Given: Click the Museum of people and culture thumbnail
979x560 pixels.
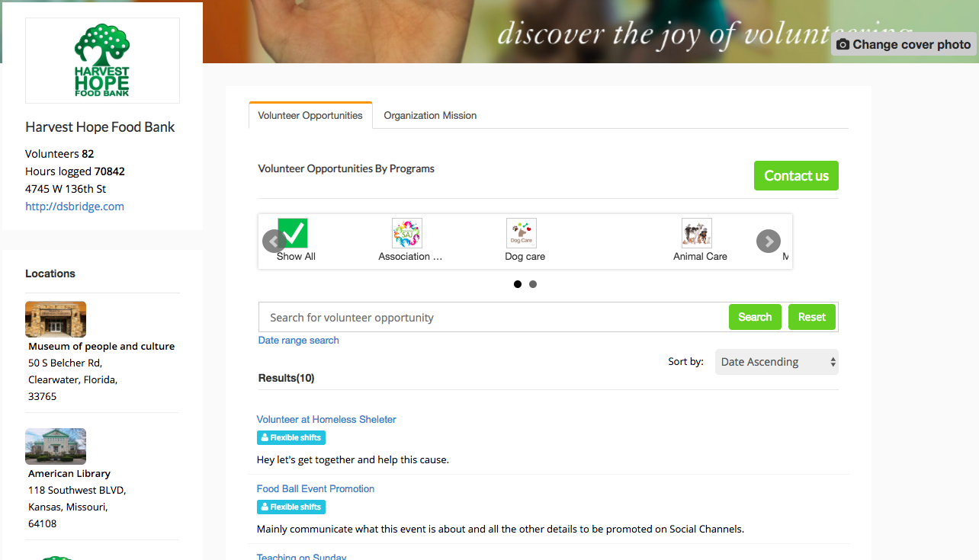Looking at the screenshot, I should (x=56, y=319).
